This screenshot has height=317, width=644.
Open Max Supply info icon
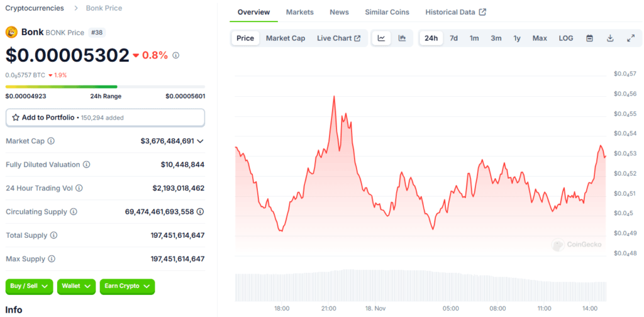(52, 259)
